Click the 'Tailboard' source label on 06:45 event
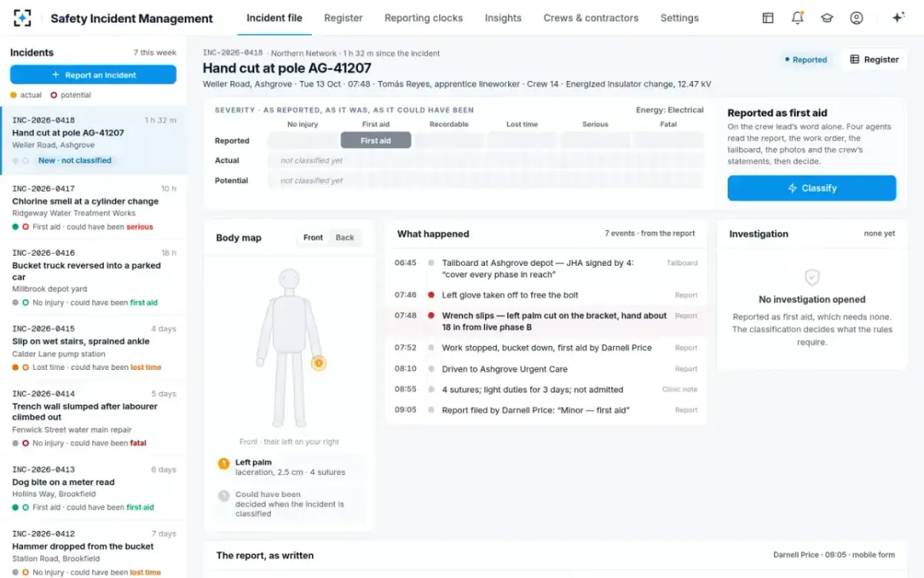 point(682,263)
